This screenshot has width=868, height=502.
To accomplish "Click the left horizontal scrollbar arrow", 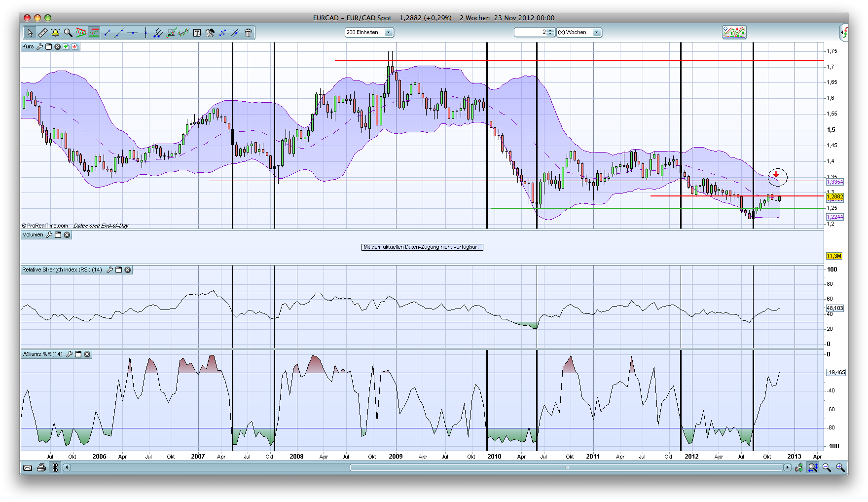I will (66, 468).
